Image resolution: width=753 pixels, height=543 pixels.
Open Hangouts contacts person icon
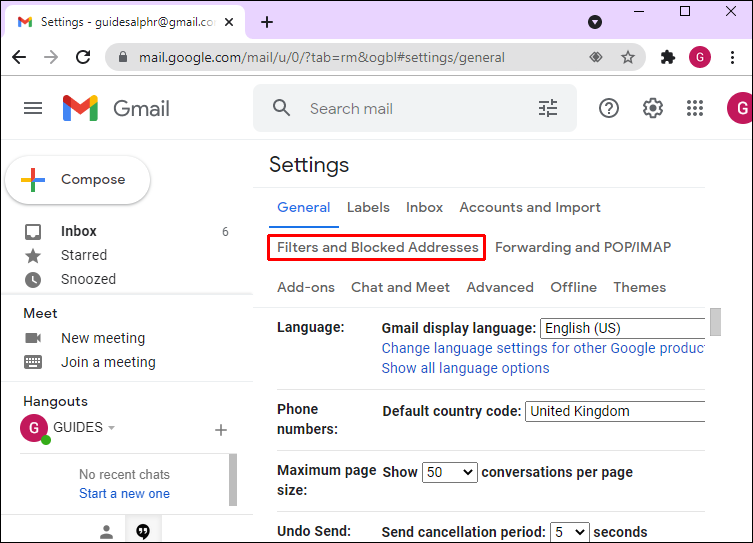coord(106,531)
